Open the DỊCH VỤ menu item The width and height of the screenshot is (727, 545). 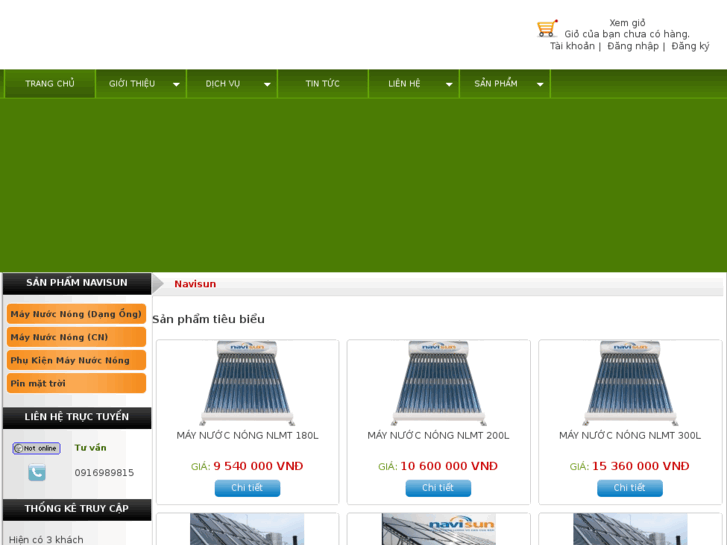223,83
